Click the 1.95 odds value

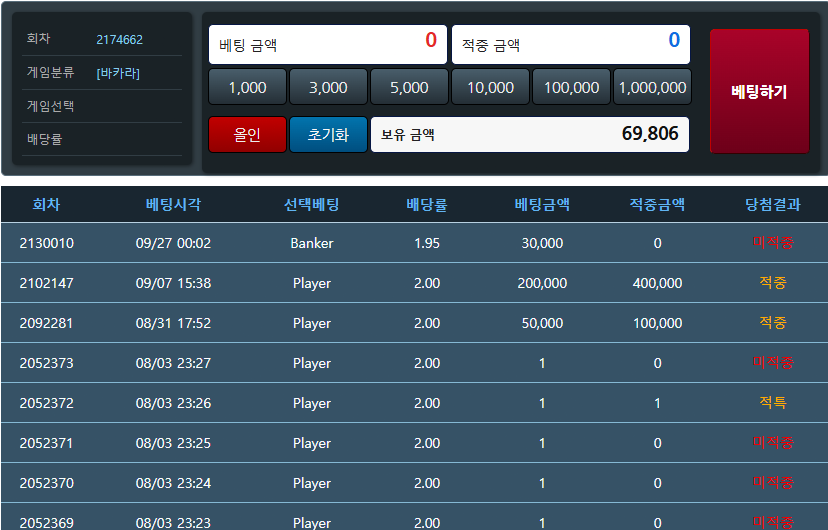(427, 243)
